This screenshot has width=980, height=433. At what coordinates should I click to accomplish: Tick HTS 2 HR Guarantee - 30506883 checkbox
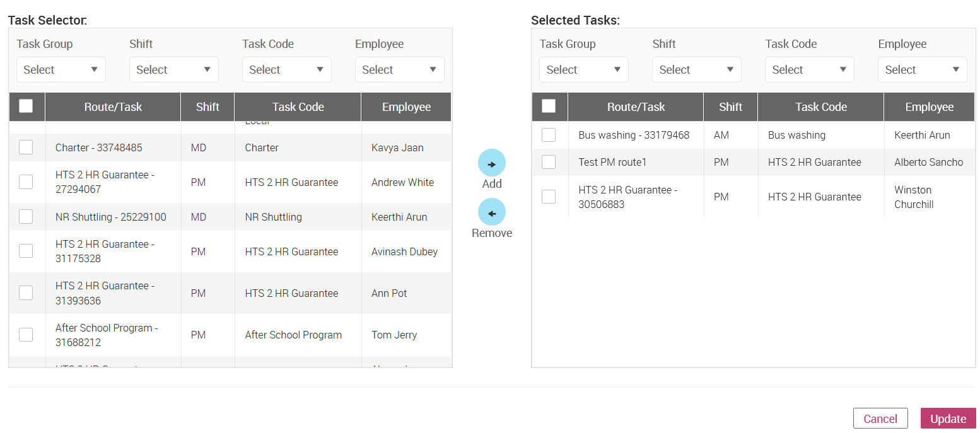549,197
